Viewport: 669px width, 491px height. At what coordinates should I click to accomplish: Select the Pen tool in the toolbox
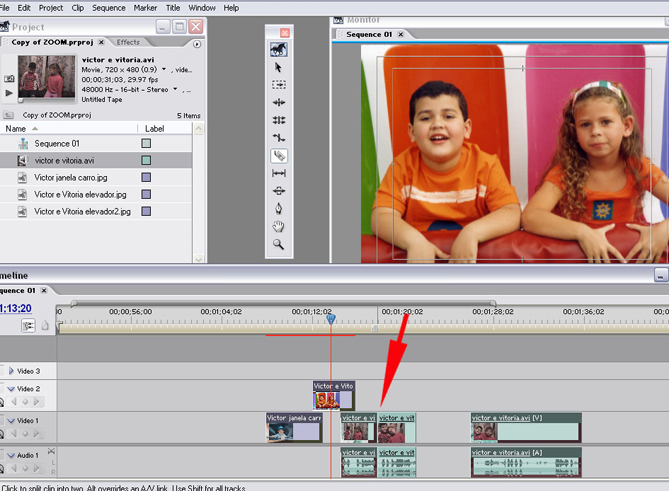coord(279,209)
